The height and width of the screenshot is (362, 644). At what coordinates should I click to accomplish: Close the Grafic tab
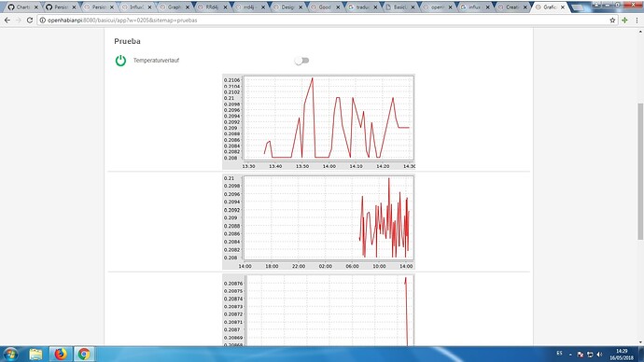pyautogui.click(x=563, y=7)
